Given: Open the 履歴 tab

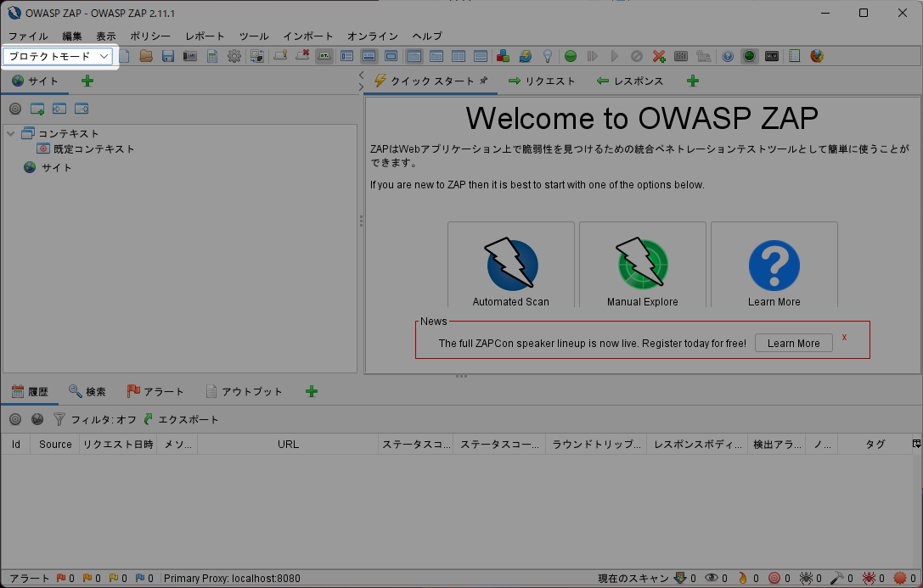Looking at the screenshot, I should click(x=30, y=392).
